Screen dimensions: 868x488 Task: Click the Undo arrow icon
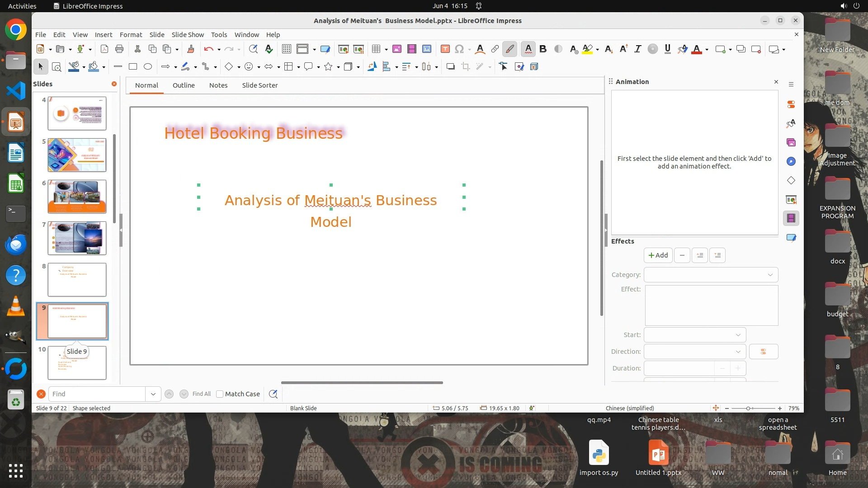click(208, 49)
